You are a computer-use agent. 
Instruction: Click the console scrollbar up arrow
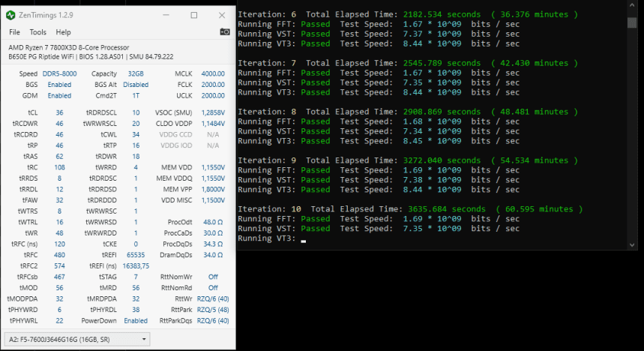(x=632, y=5)
